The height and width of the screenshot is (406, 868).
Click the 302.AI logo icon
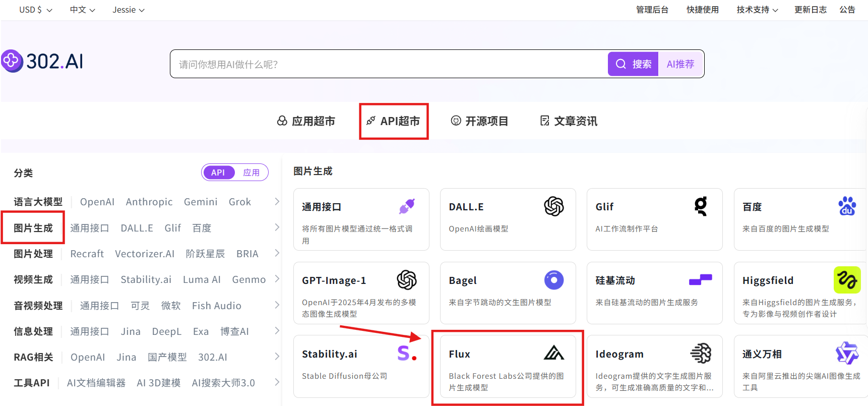(x=12, y=61)
